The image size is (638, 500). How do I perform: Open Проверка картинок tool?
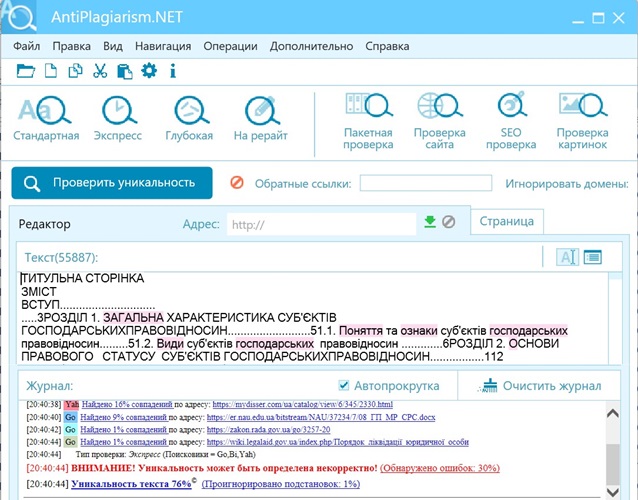click(583, 121)
